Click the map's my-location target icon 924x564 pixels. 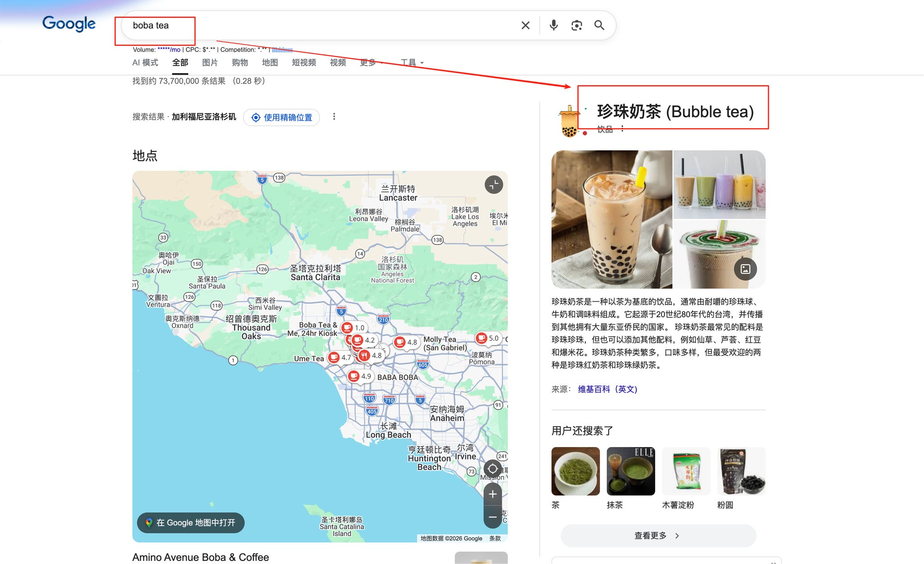493,469
